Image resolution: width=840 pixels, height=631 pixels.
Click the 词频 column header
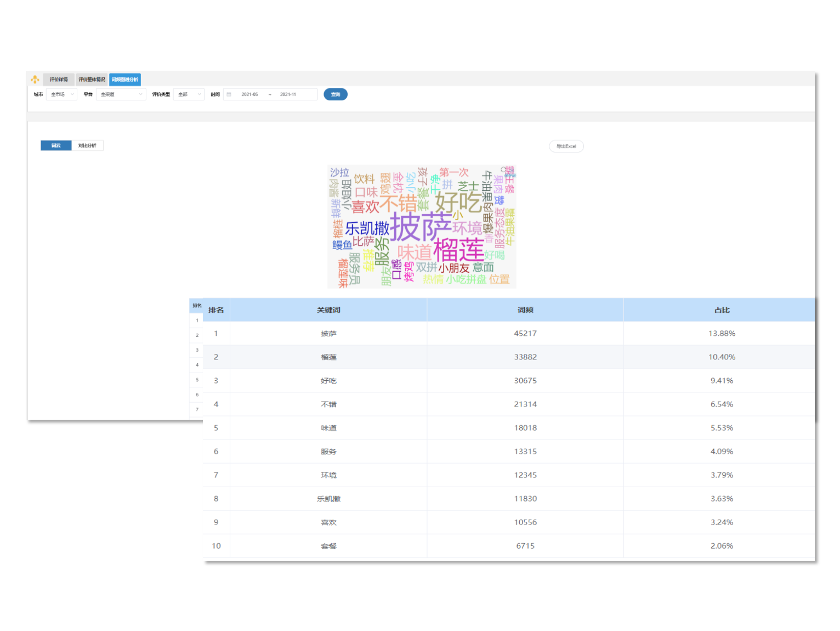click(x=525, y=310)
